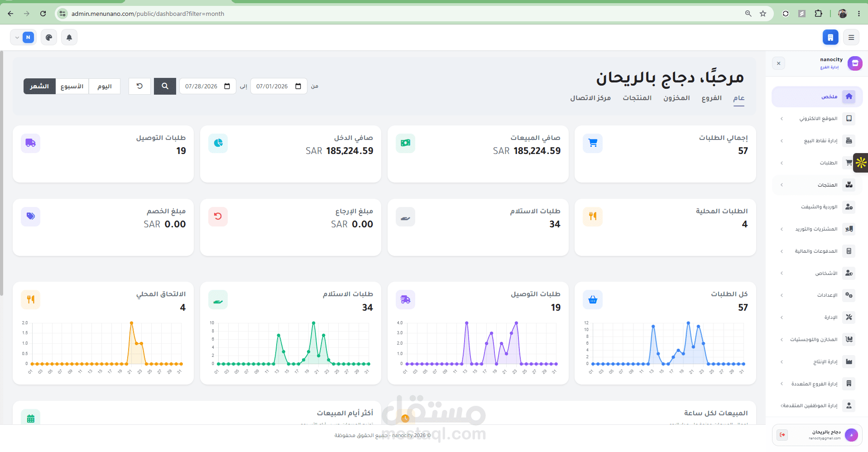
Task: Click the الأشخاص people sidebar icon
Action: tap(849, 273)
